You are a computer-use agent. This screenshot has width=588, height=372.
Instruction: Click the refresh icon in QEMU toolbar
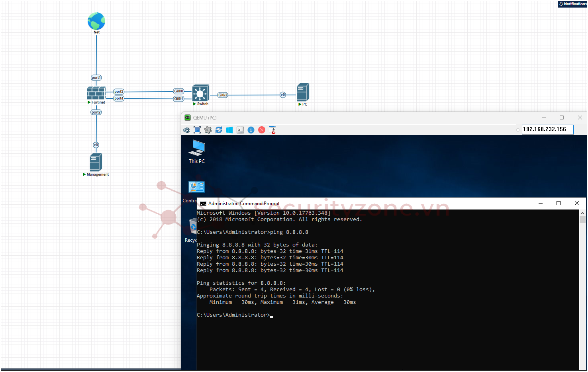click(x=219, y=130)
